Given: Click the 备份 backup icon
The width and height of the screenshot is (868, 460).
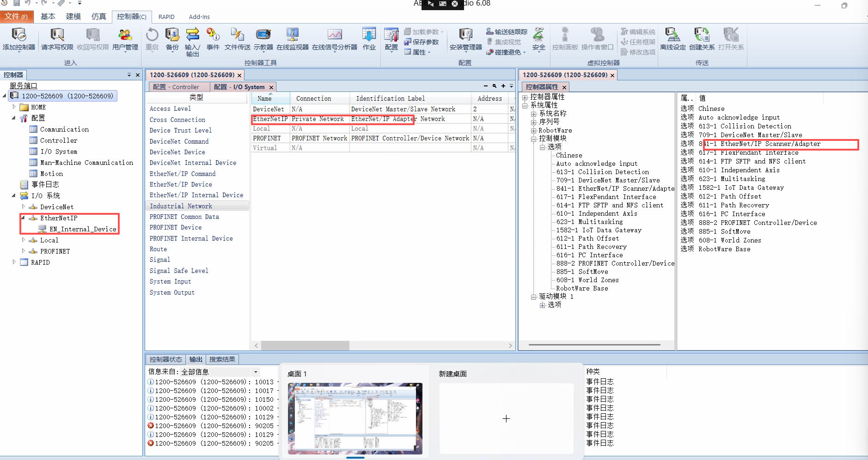Looking at the screenshot, I should (x=172, y=36).
